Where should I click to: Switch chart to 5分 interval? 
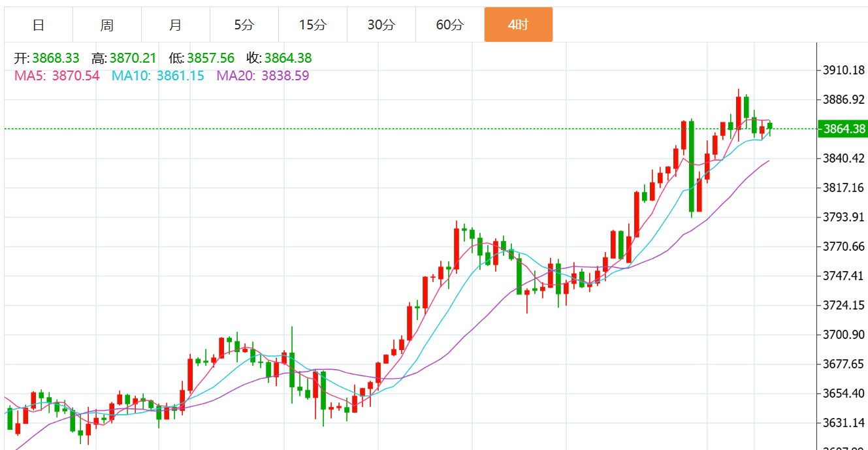pyautogui.click(x=244, y=25)
